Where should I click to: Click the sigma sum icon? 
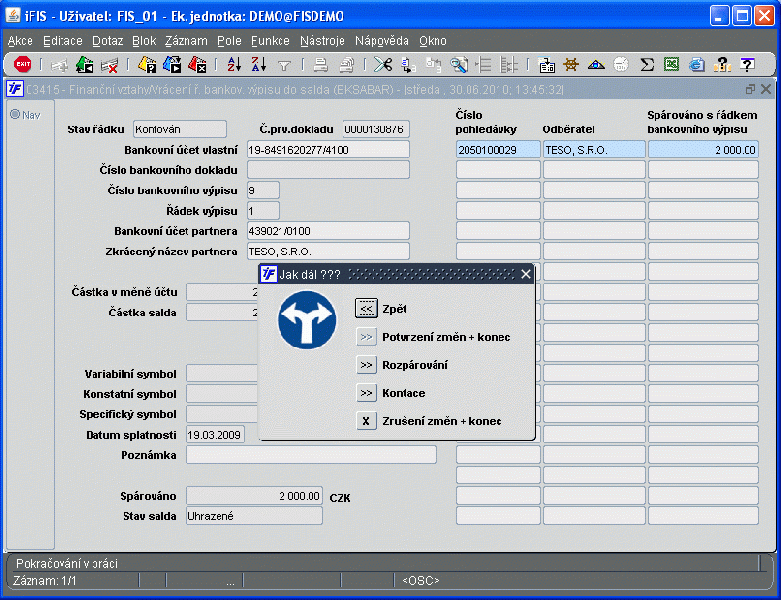[x=647, y=64]
